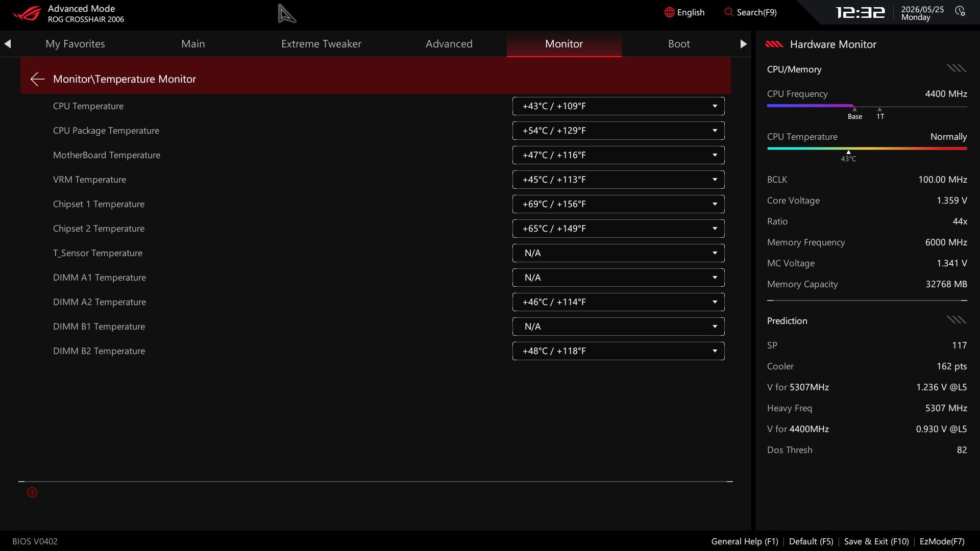Click the Search magnifier icon
Viewport: 980px width, 551px height.
click(728, 12)
